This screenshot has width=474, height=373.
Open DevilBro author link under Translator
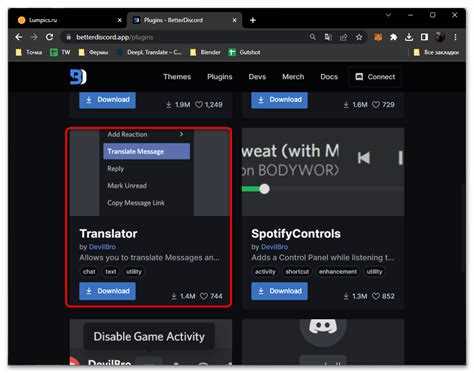tap(102, 247)
